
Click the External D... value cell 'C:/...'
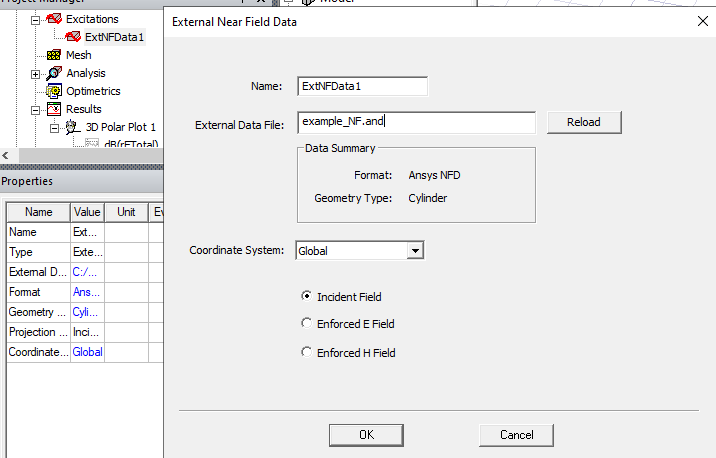point(87,272)
